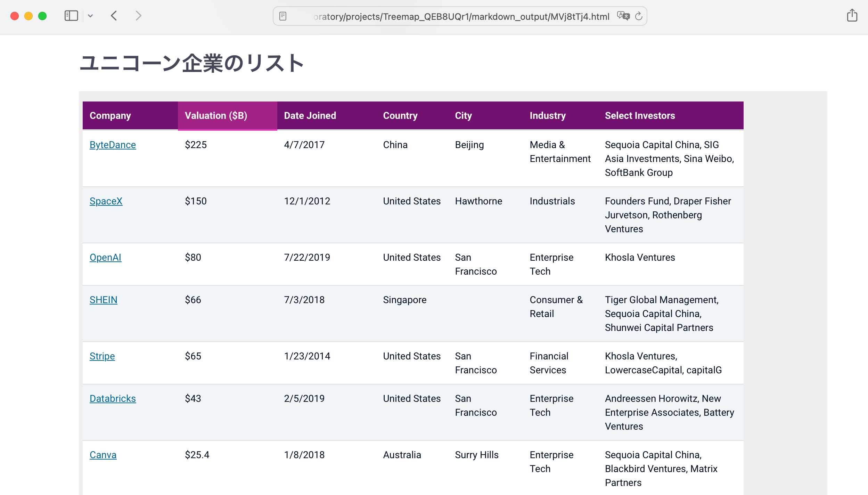Open the Share button in toolbar
The width and height of the screenshot is (868, 495).
click(852, 16)
